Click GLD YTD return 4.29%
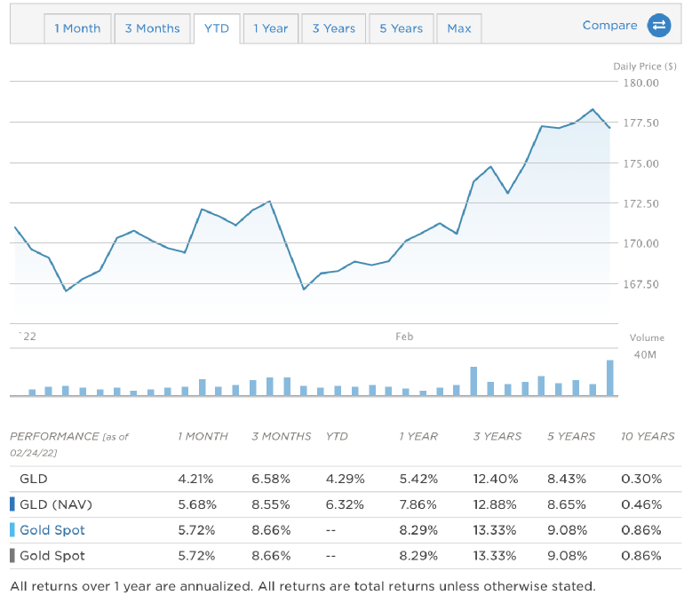 tap(345, 479)
